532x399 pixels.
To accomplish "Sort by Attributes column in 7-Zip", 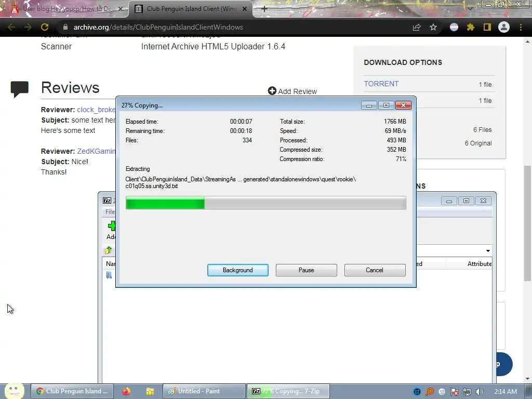I will click(x=479, y=263).
